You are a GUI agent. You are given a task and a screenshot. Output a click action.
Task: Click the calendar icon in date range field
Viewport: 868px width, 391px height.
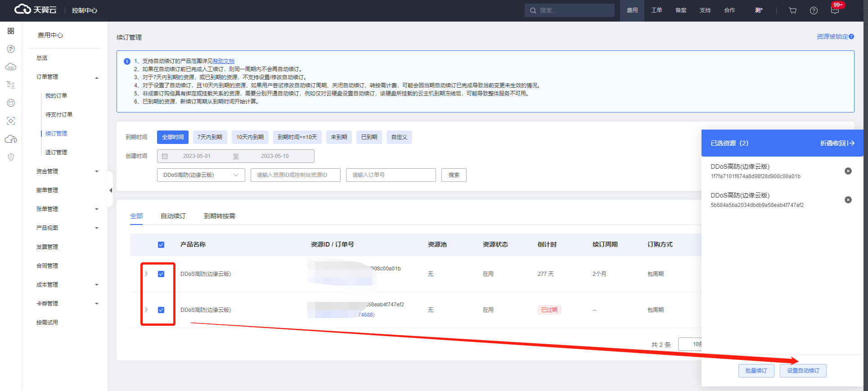tap(165, 156)
